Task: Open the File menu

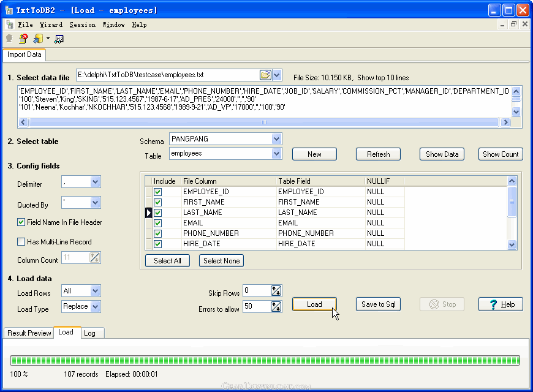Action: [x=25, y=25]
